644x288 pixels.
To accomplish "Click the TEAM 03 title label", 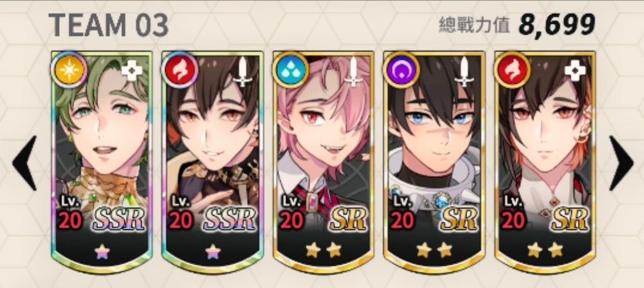I will click(108, 25).
